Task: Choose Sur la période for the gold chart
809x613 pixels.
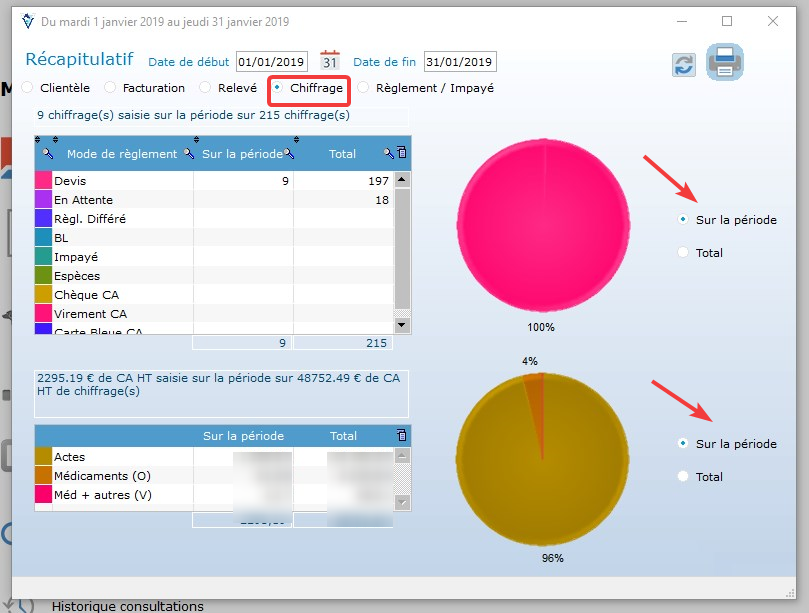Action: [683, 443]
